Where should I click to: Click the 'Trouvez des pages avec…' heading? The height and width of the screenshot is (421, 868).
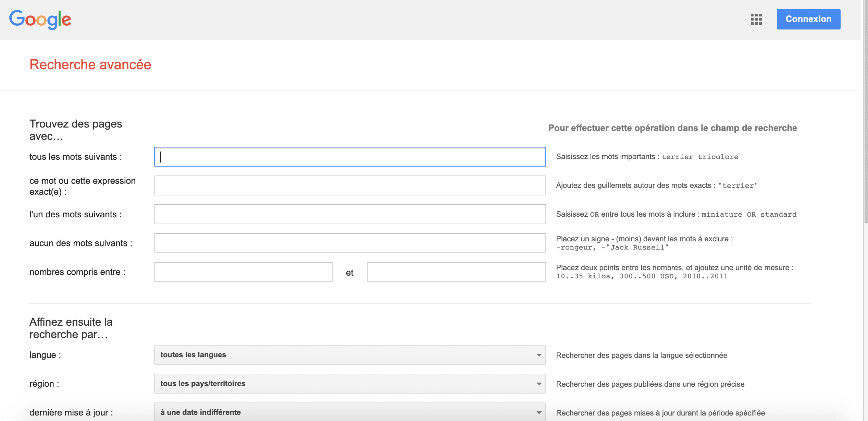click(76, 130)
